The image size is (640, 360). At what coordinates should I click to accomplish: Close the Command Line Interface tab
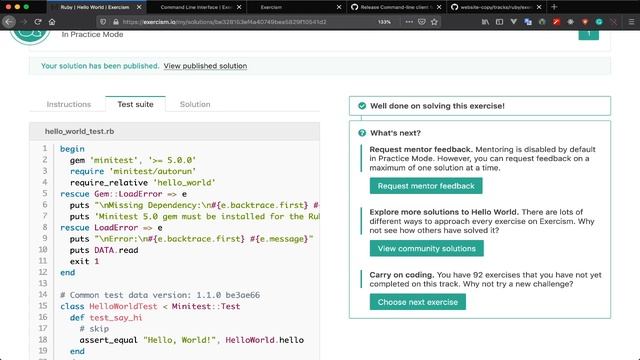[x=239, y=7]
